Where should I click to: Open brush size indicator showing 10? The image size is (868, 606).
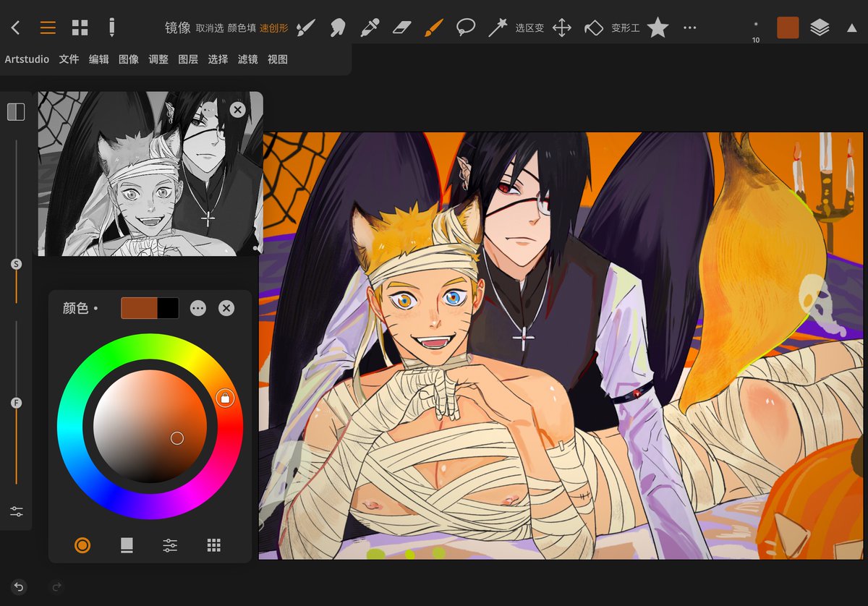click(x=756, y=31)
